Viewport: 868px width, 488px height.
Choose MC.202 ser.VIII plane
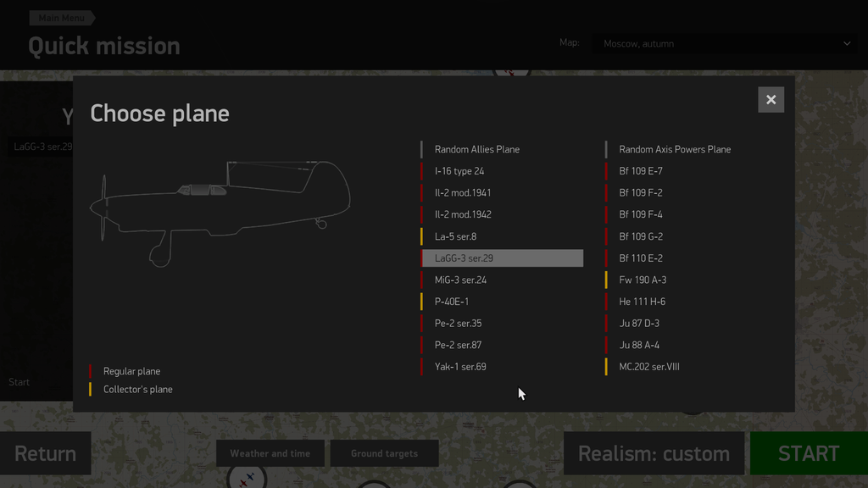[649, 367]
